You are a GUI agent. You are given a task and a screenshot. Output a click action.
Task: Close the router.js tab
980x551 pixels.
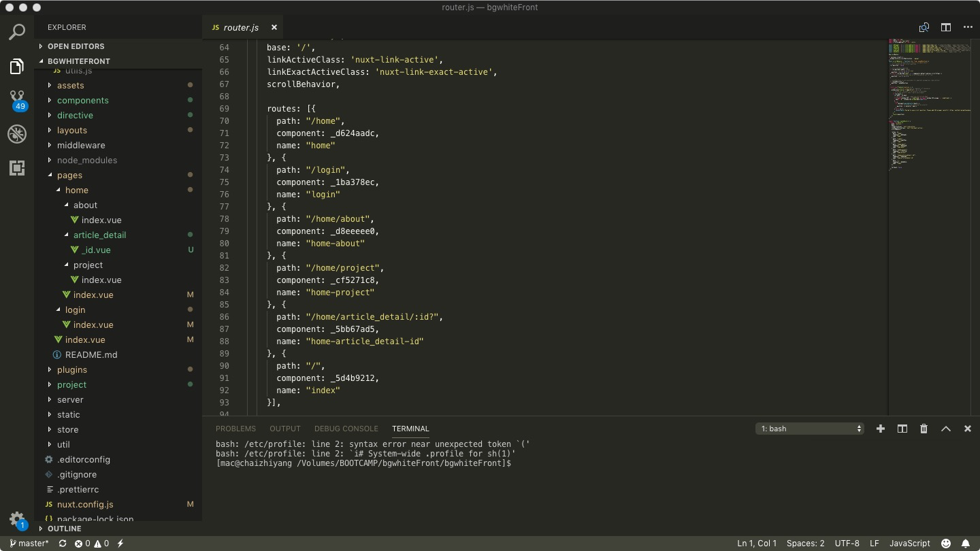point(274,27)
